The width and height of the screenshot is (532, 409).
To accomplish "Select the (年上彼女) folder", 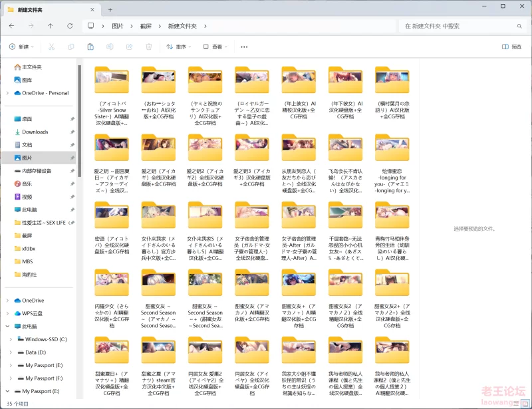I will coord(299,93).
